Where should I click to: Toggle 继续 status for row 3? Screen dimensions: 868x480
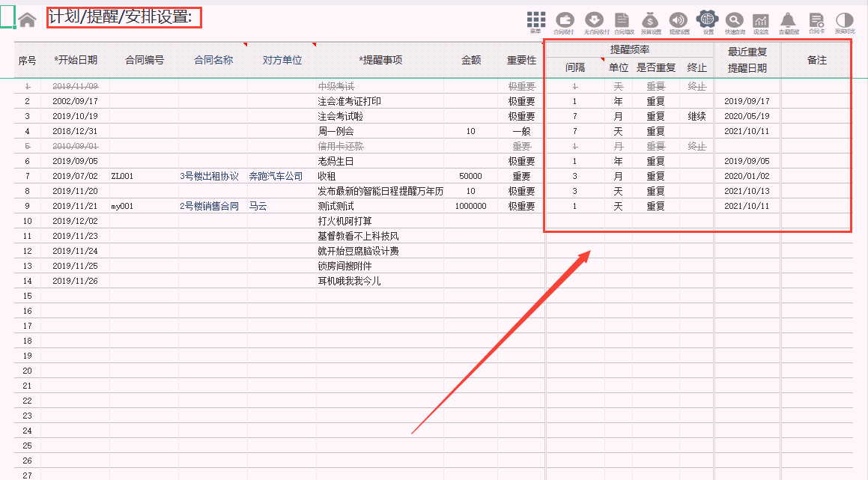[696, 116]
